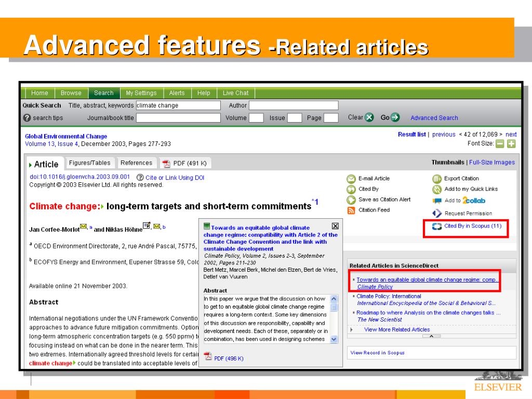Collapse the Related Articles panel arrow
The height and width of the screenshot is (399, 532).
[431, 336]
